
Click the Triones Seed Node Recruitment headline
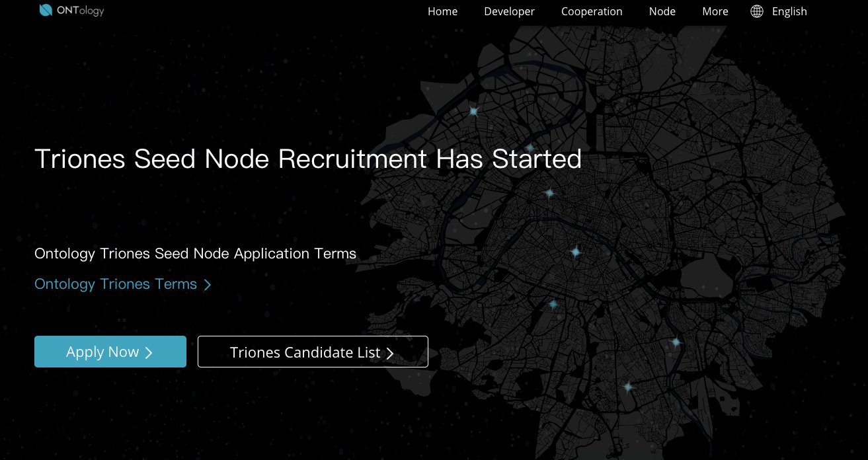click(307, 159)
